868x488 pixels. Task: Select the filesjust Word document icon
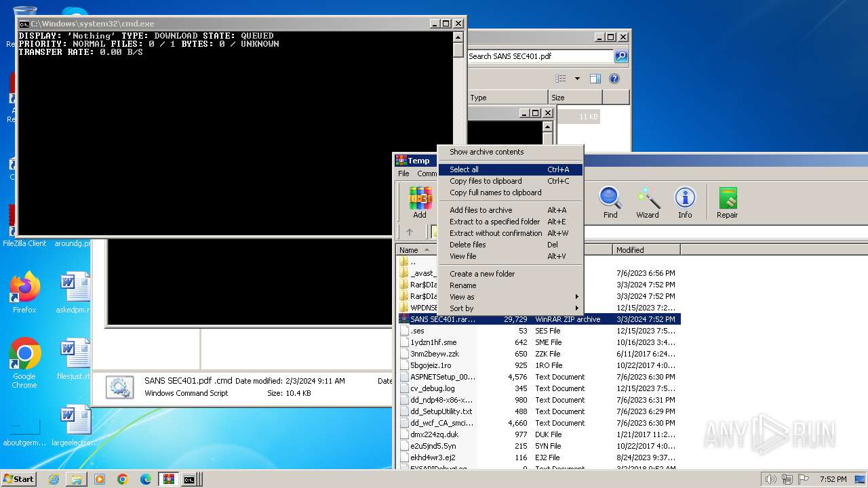pyautogui.click(x=74, y=359)
